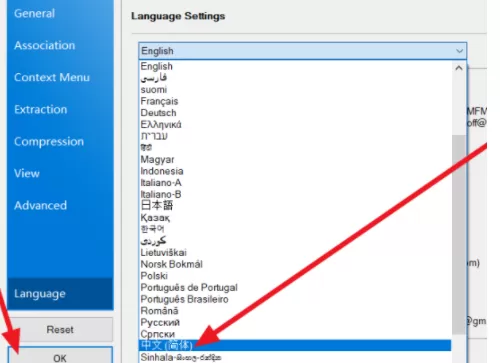
Task: Choose Српски from the language list
Action: 295,334
